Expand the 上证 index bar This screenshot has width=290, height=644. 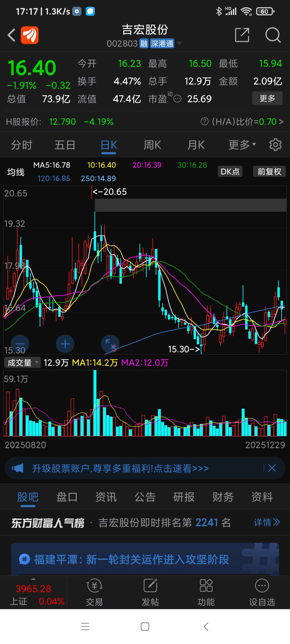(x=33, y=579)
